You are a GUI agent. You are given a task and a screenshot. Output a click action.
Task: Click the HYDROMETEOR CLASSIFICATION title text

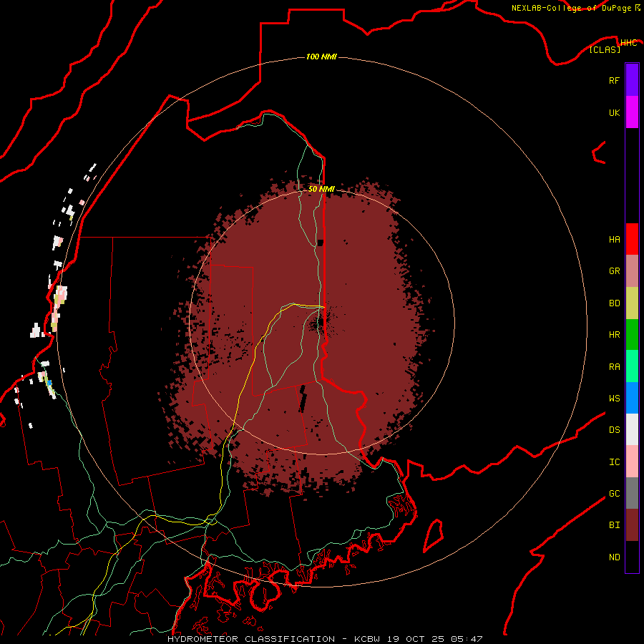click(251, 639)
